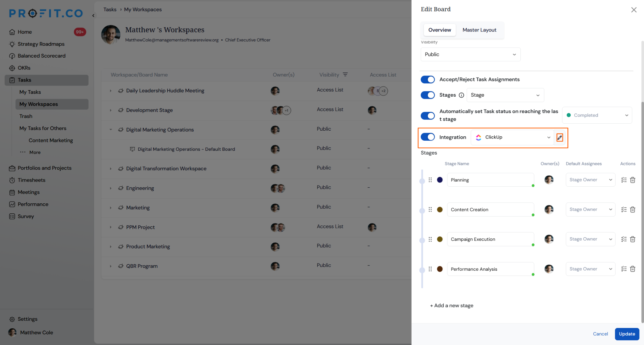Close the Edit Board panel
Image resolution: width=644 pixels, height=345 pixels.
(634, 10)
